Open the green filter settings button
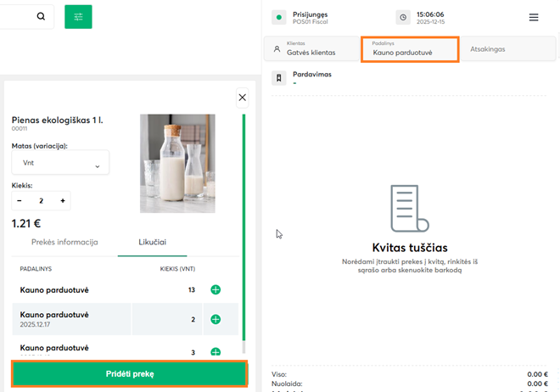The image size is (560, 392). [x=78, y=17]
